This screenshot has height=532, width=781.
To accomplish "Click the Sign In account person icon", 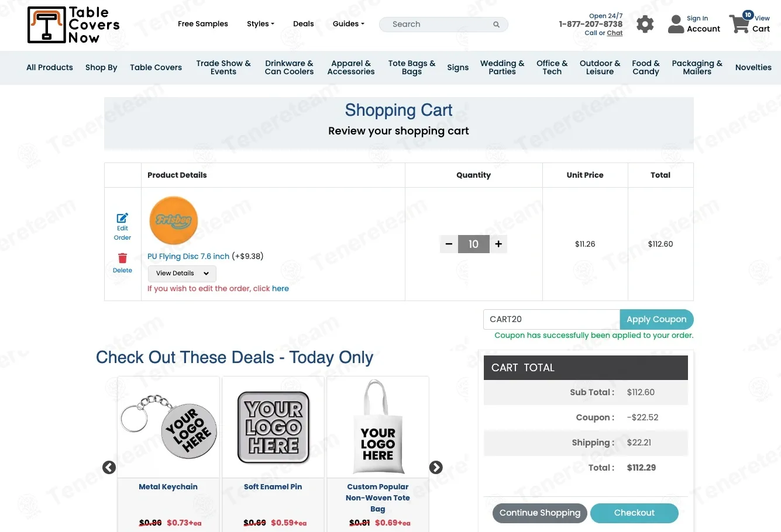I will (676, 24).
